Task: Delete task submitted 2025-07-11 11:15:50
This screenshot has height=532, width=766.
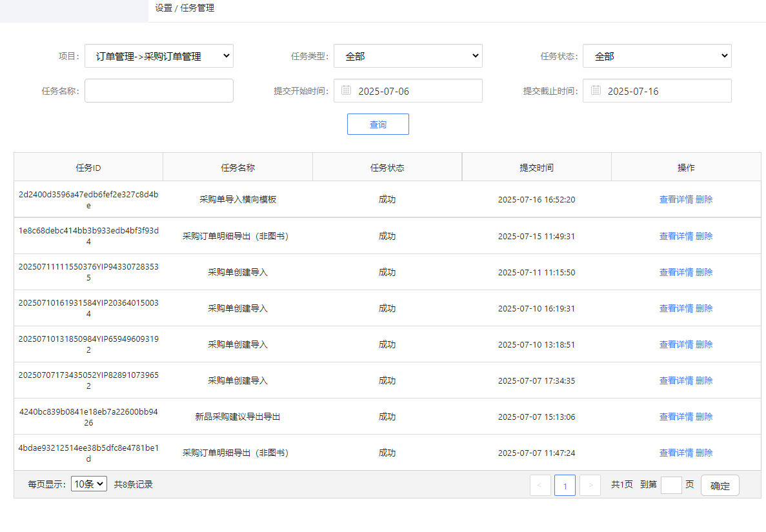Action: (x=704, y=272)
